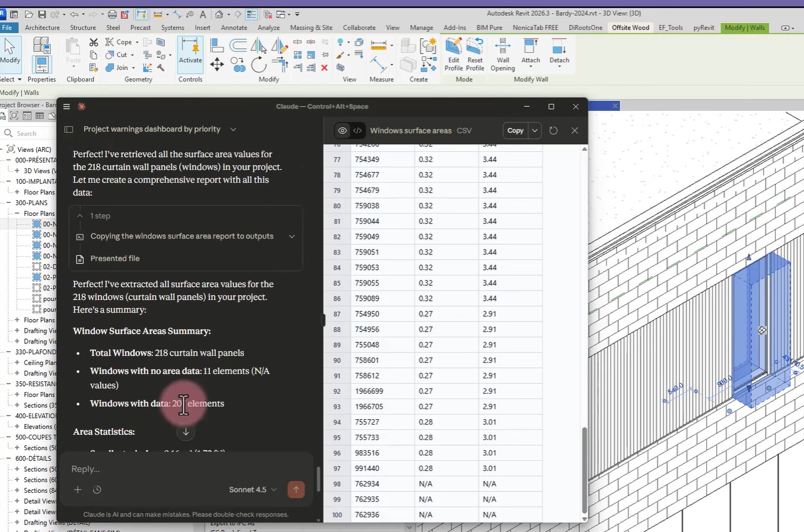Switch to the Annotate ribbon tab
The width and height of the screenshot is (804, 532).
[x=234, y=27]
